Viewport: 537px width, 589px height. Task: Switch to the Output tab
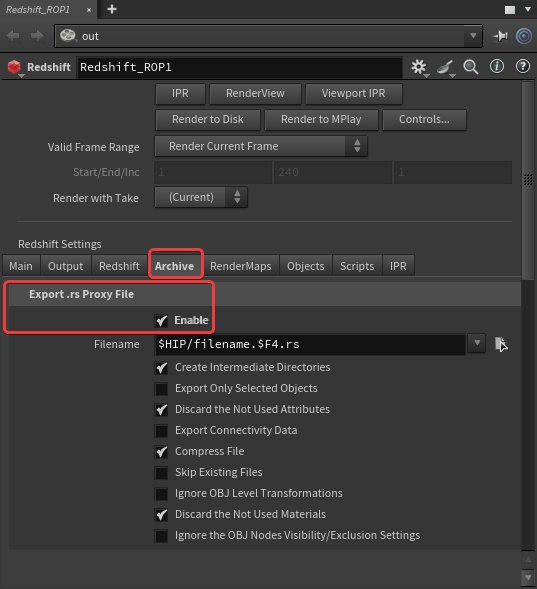(66, 266)
